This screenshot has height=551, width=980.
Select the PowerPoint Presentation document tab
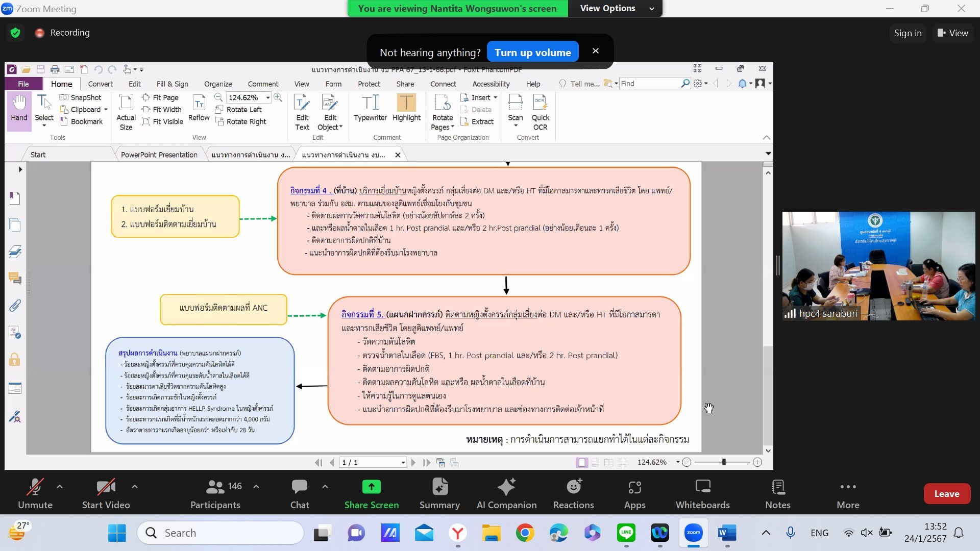(159, 155)
